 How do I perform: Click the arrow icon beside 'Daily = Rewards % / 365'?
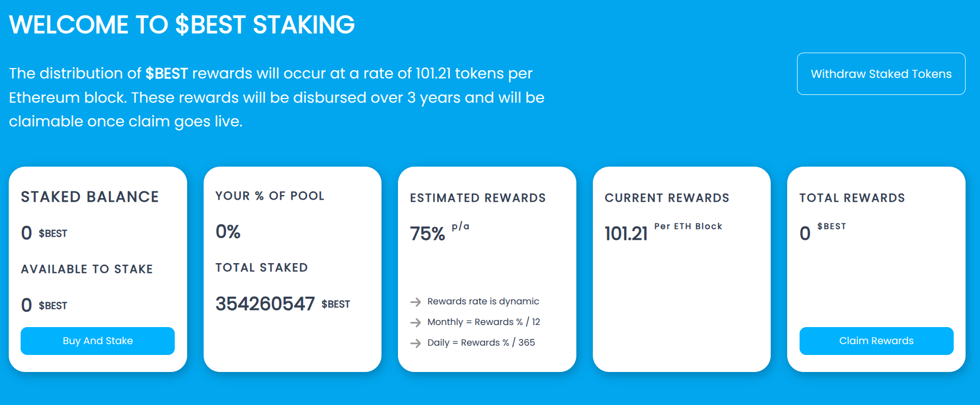pos(416,343)
